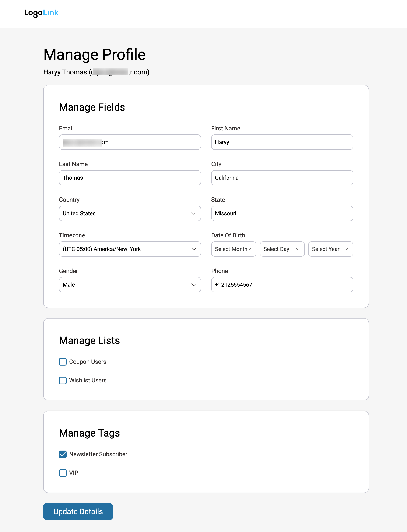The image size is (407, 532).
Task: Open the Select Day dropdown
Action: click(x=282, y=249)
